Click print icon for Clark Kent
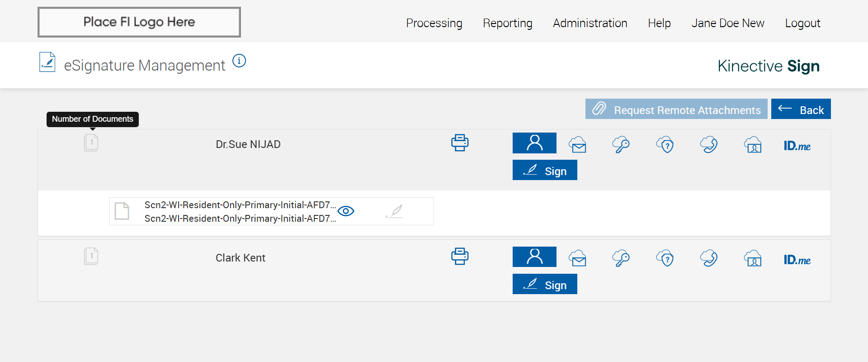 point(460,257)
